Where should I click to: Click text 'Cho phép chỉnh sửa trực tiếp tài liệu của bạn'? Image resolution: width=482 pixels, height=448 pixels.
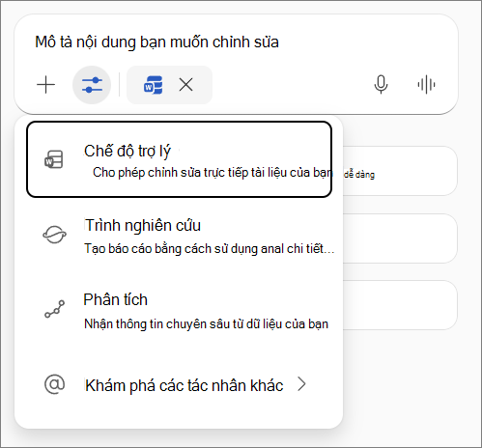(213, 173)
